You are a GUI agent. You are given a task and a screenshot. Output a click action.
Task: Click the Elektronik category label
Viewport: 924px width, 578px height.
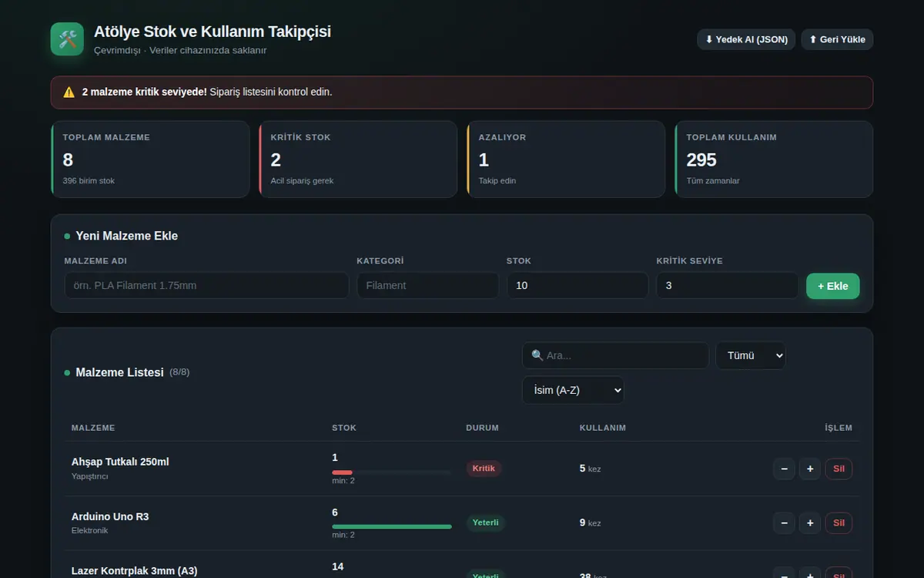click(x=90, y=530)
